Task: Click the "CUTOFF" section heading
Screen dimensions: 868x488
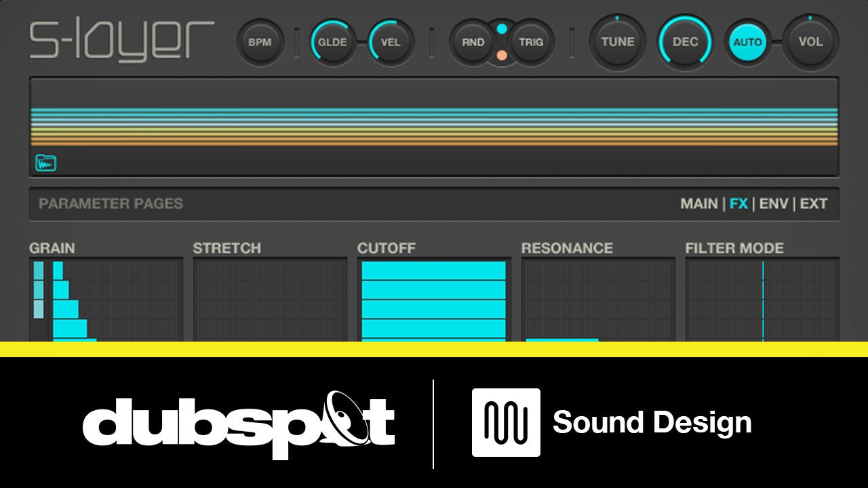Action: click(x=387, y=248)
